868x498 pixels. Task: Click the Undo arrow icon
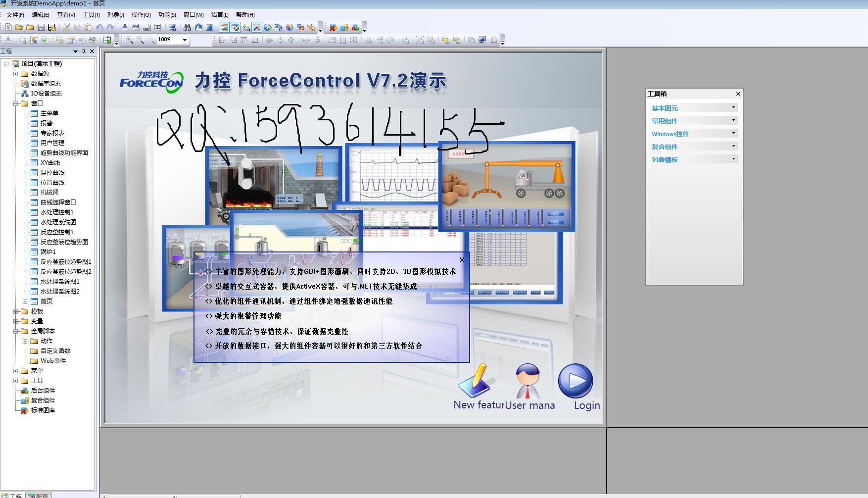click(x=98, y=28)
